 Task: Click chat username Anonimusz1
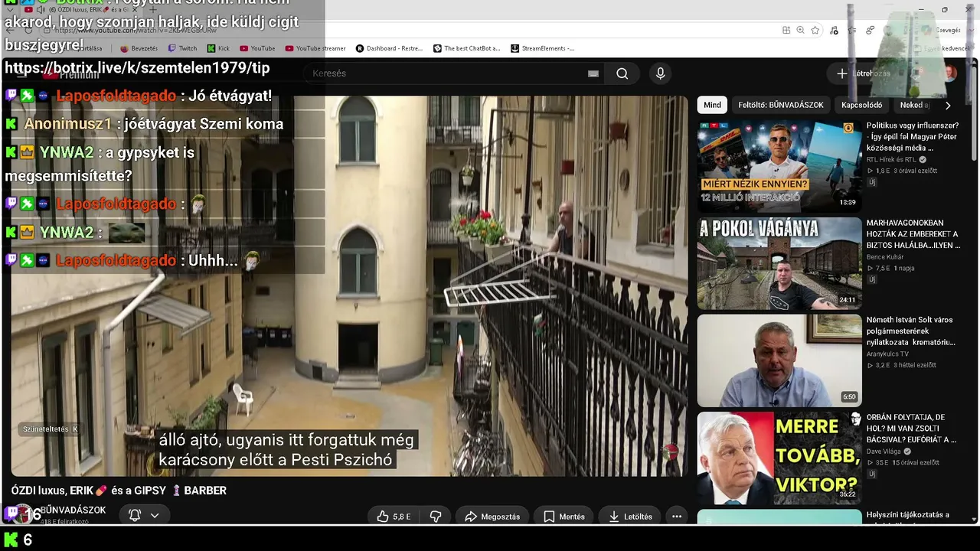pyautogui.click(x=68, y=124)
